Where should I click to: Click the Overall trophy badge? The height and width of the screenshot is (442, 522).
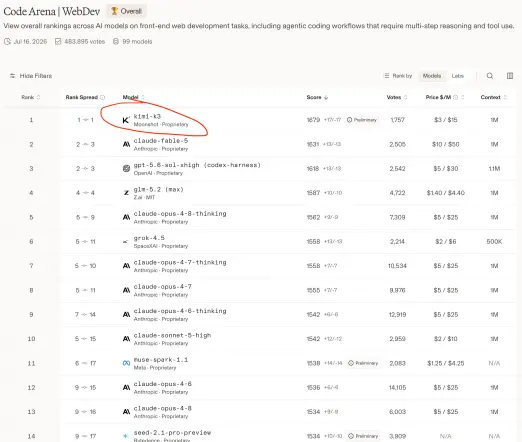coord(126,11)
